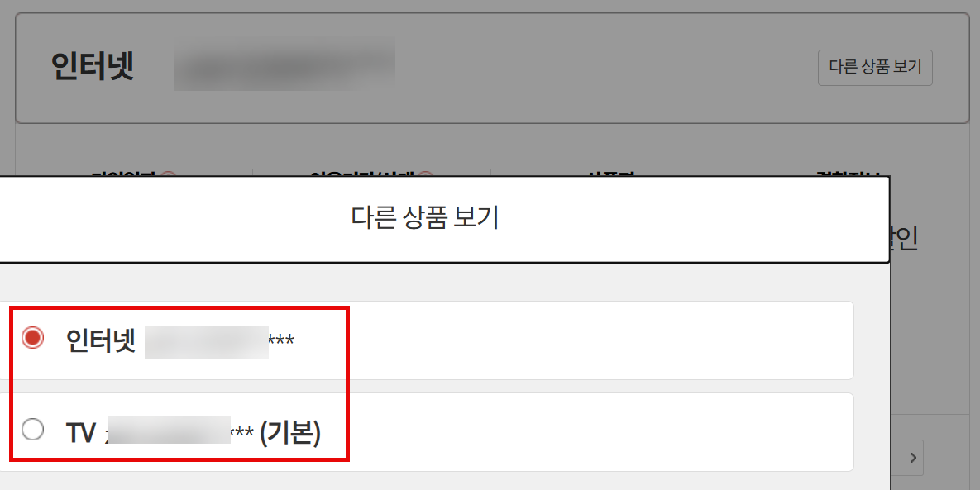Click the right chevron arrow behind the popup

[913, 458]
